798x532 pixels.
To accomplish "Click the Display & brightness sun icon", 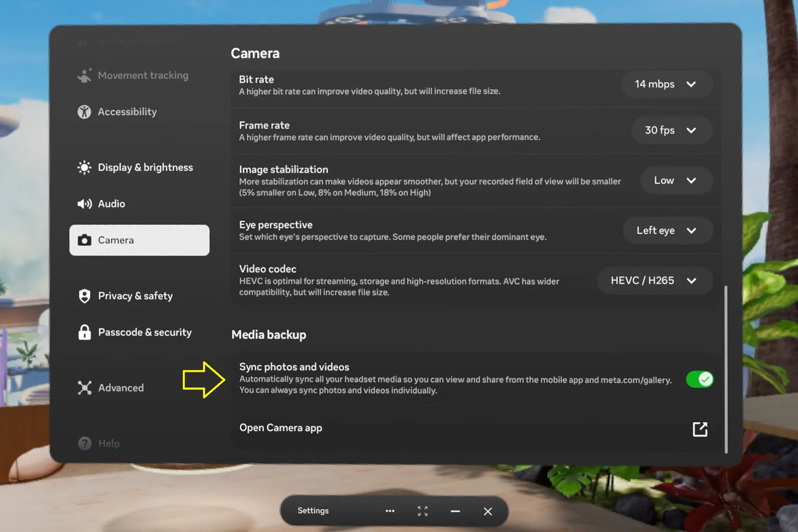I will click(84, 167).
